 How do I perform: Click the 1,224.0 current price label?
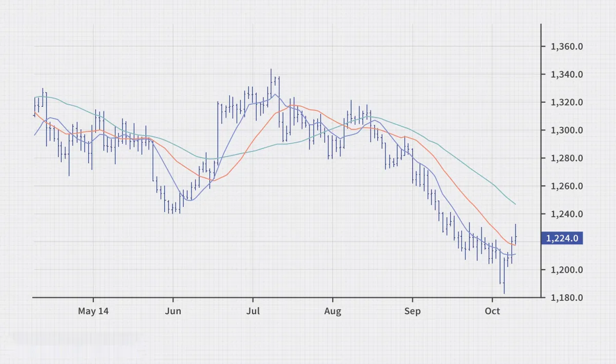pos(562,238)
